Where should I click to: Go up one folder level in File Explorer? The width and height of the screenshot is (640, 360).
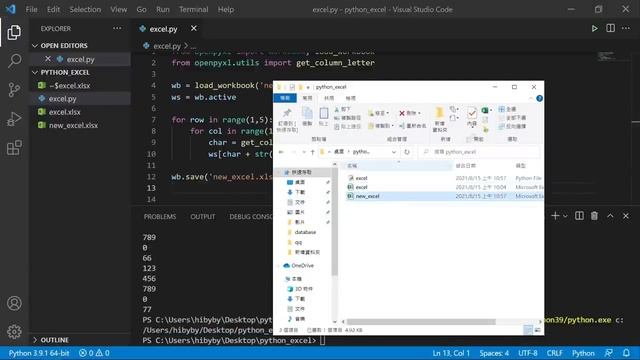point(313,152)
